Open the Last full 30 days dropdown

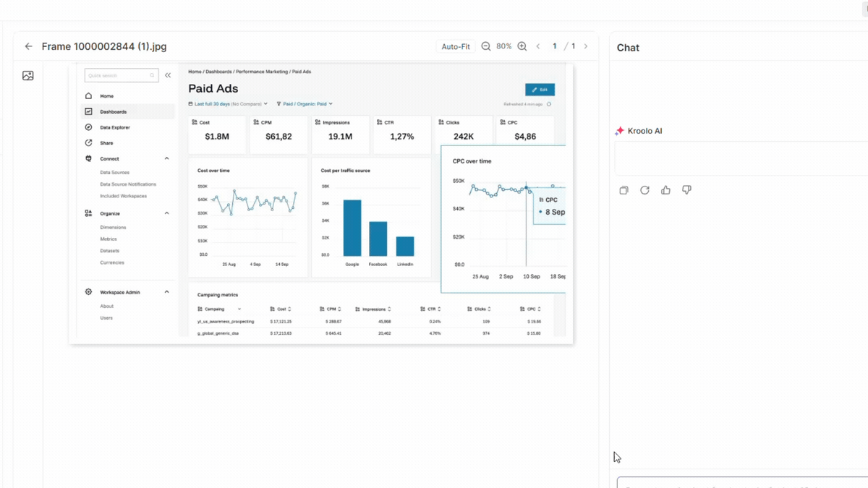tap(228, 104)
